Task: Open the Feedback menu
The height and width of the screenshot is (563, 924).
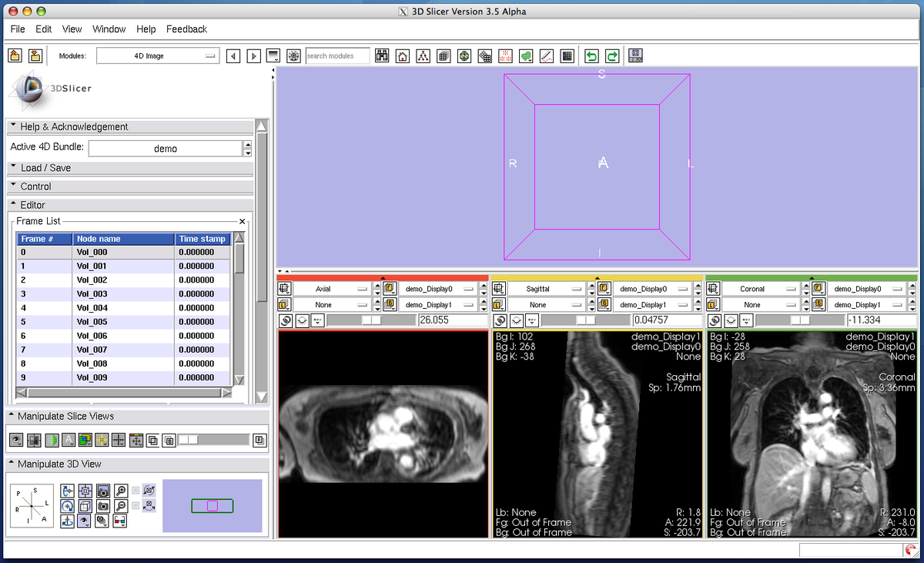Action: (186, 29)
